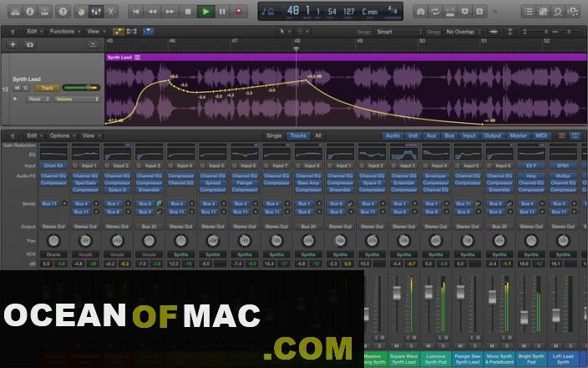The height and width of the screenshot is (368, 588).
Task: Click the Drums VCA slot
Action: [53, 254]
